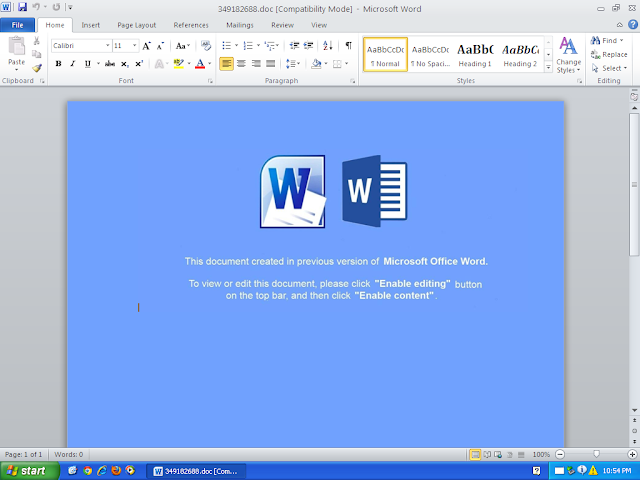The width and height of the screenshot is (640, 480).
Task: Click the Grow Font icon
Action: (x=146, y=46)
